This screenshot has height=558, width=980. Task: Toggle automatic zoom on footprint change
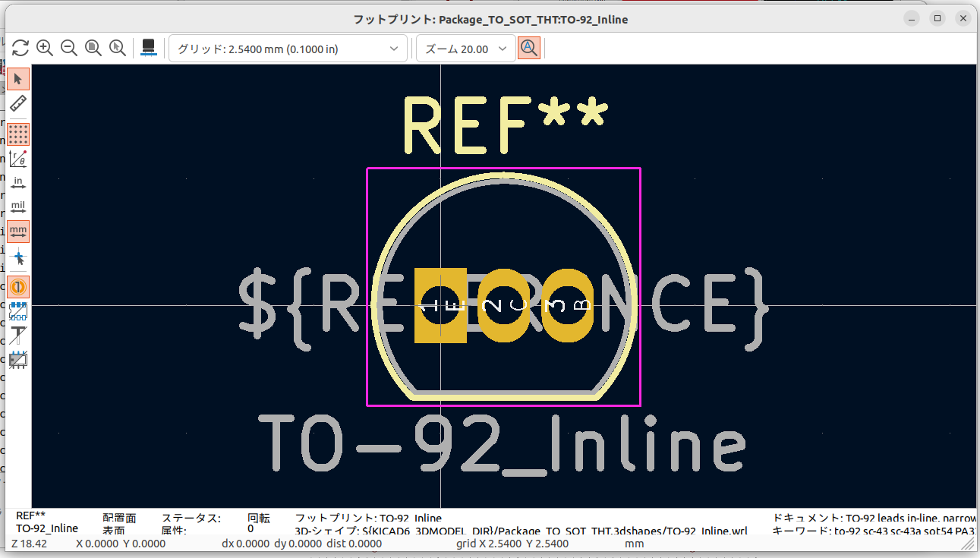point(529,49)
